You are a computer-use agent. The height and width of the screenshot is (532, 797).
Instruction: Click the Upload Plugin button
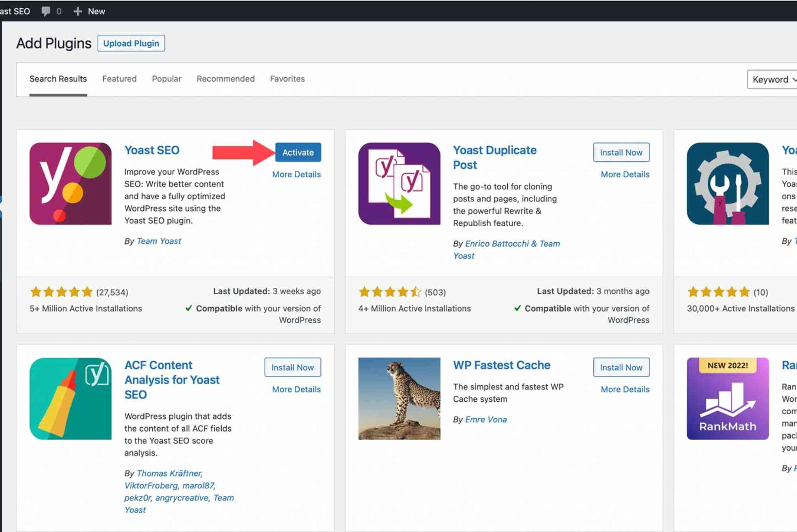click(x=132, y=43)
